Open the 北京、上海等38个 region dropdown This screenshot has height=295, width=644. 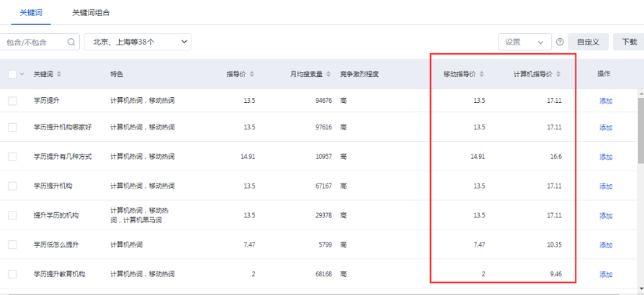pyautogui.click(x=138, y=42)
